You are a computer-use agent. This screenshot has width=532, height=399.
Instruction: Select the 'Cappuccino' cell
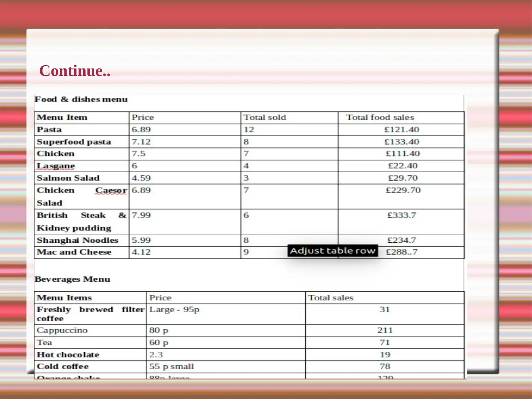[90, 331]
